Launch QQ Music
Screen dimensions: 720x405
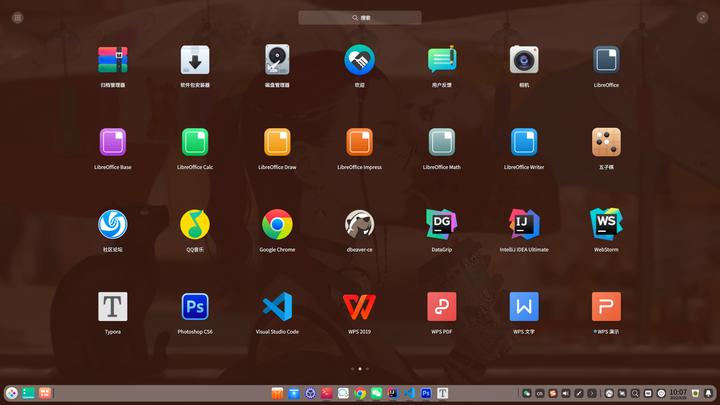click(195, 225)
